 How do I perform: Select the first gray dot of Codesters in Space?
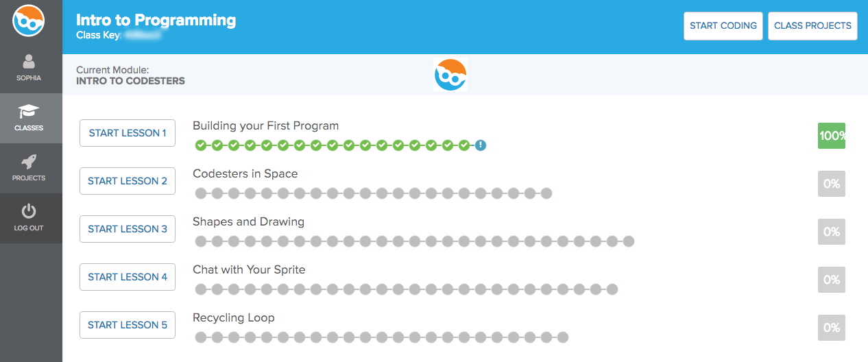(x=201, y=193)
